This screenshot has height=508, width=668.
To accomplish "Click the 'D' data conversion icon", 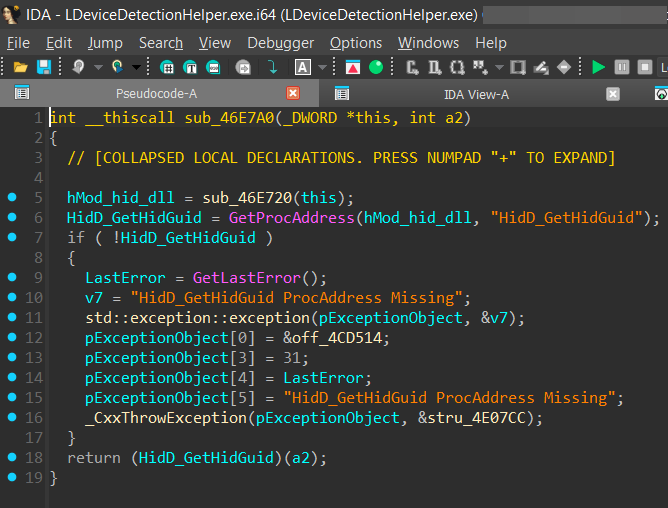I will 435,67.
